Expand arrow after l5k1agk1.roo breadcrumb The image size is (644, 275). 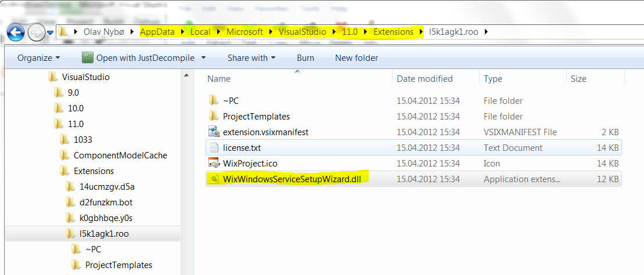(486, 31)
